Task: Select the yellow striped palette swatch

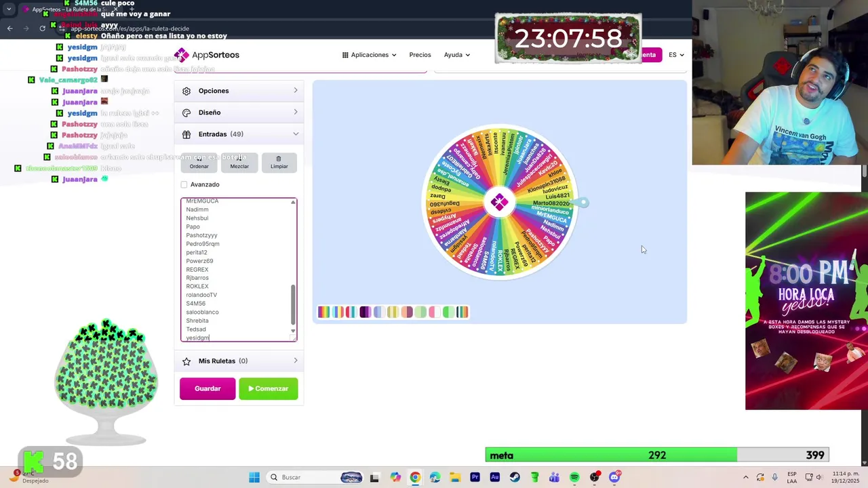Action: click(393, 312)
